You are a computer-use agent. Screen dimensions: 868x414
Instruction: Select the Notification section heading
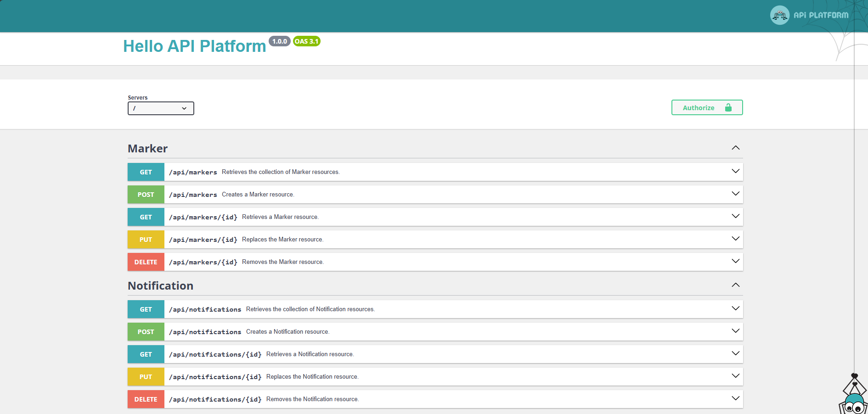point(160,286)
